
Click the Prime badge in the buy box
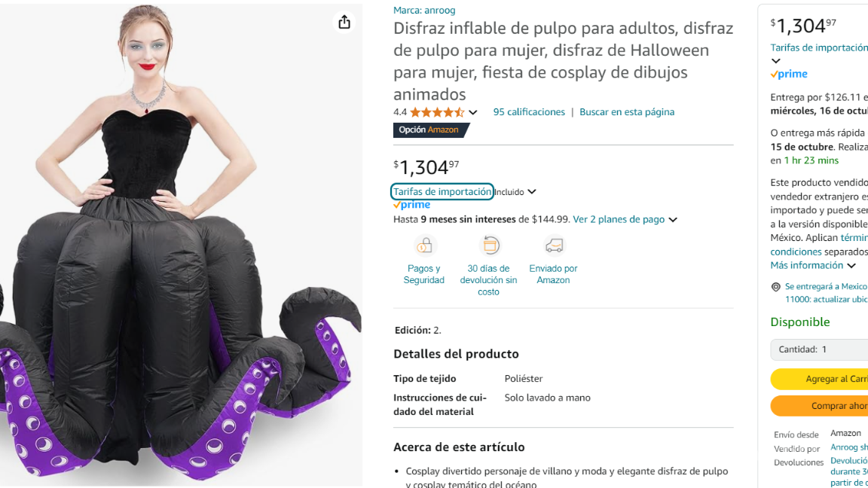point(789,73)
